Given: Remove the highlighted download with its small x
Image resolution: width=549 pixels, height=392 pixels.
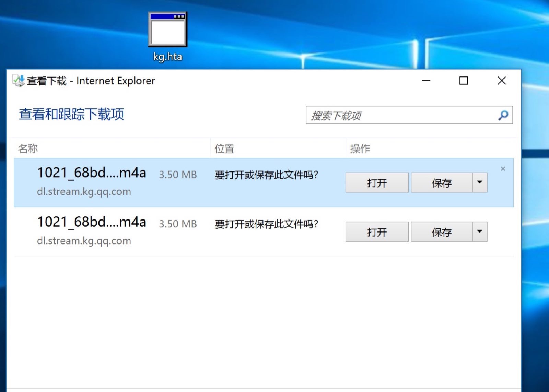Looking at the screenshot, I should coord(503,169).
